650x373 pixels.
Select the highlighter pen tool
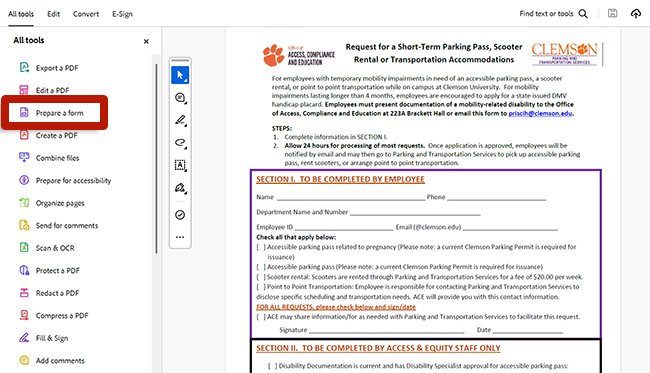[180, 120]
